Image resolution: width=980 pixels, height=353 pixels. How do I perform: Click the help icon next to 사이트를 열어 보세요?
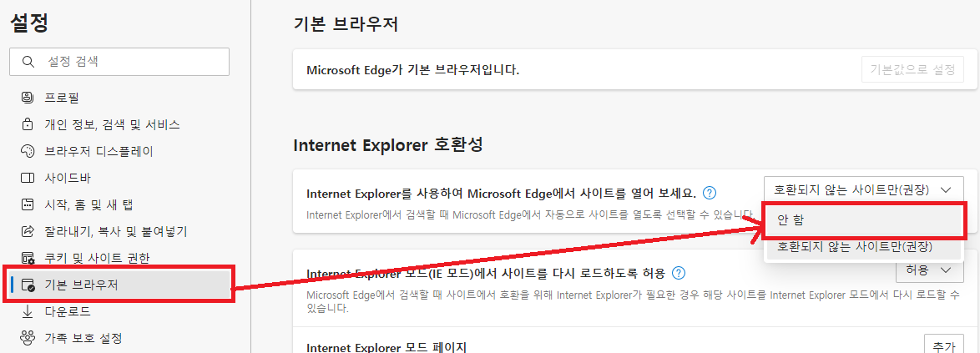pos(710,193)
